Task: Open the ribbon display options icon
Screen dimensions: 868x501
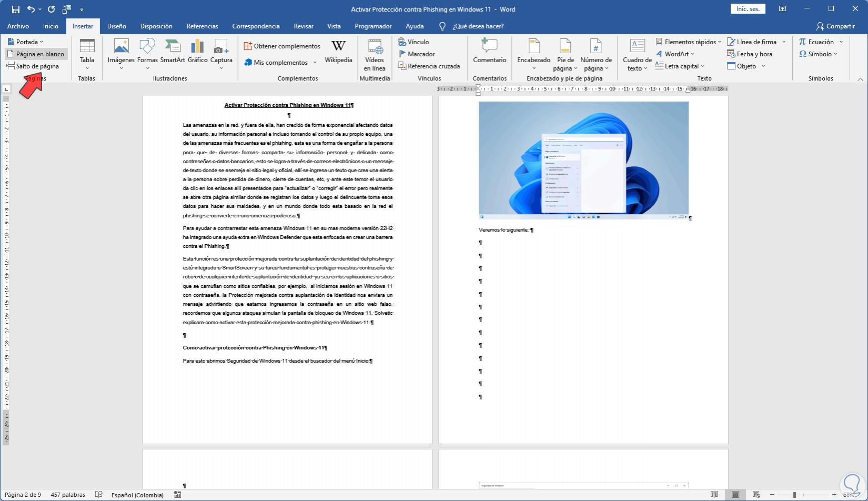Action: tap(783, 9)
